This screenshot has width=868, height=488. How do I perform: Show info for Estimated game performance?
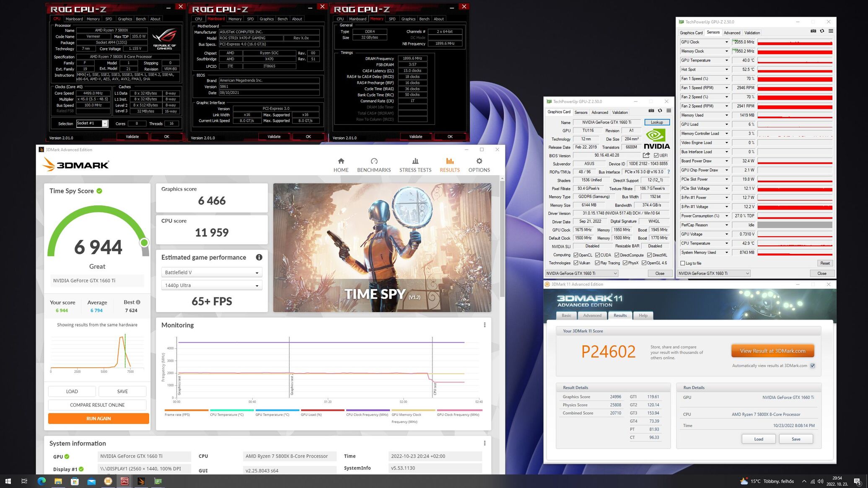point(259,257)
